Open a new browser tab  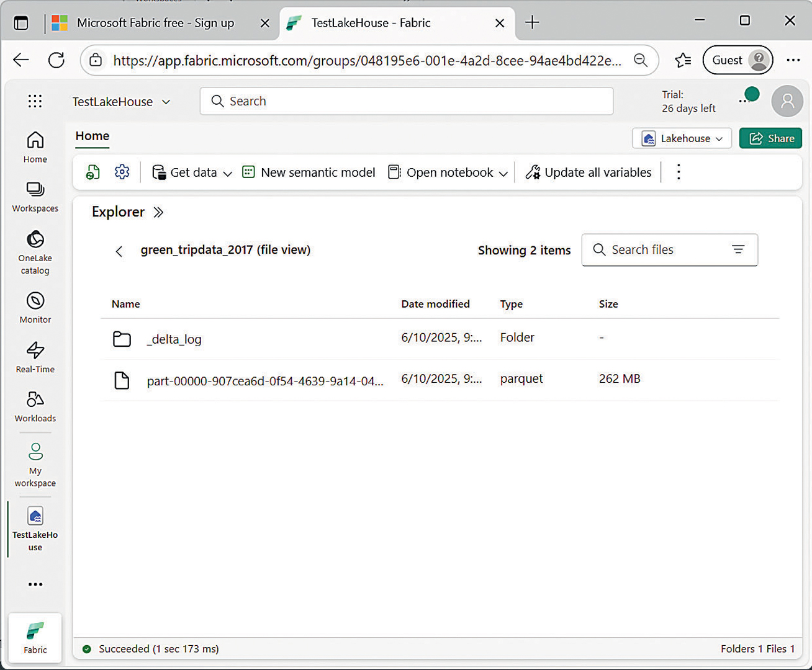532,23
